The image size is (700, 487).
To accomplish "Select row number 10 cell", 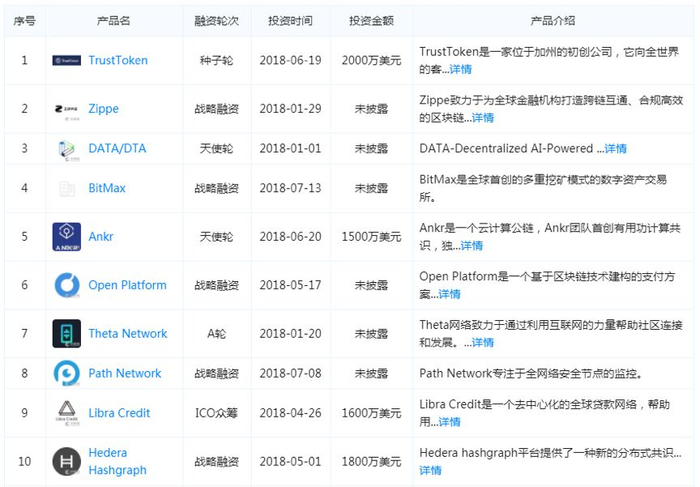I will click(25, 462).
